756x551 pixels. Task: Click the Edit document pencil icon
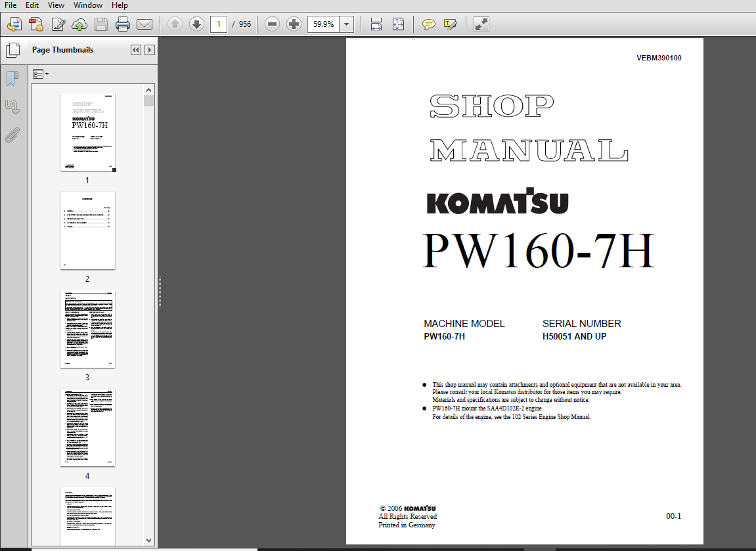pos(58,24)
